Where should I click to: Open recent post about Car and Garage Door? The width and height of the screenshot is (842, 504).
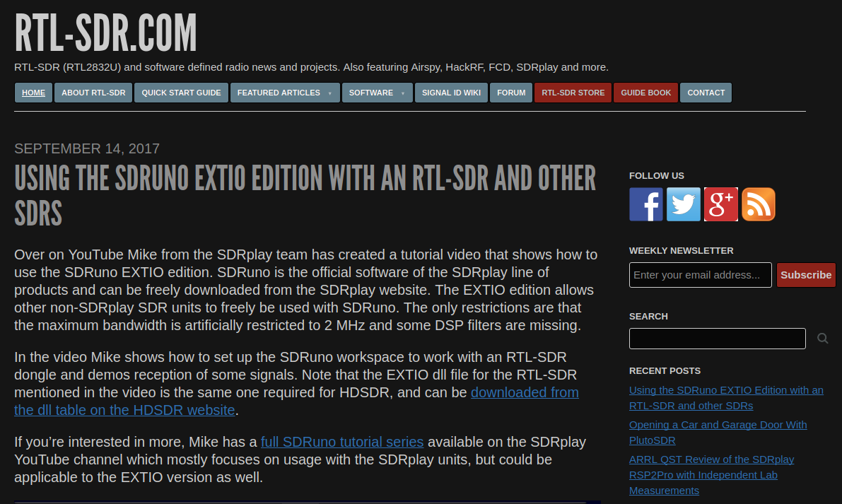pyautogui.click(x=718, y=432)
